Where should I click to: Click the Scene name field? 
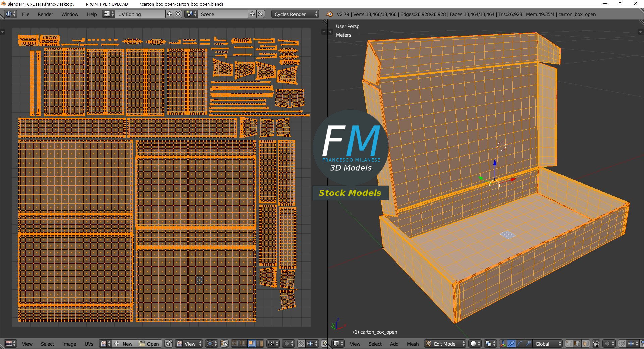click(223, 14)
